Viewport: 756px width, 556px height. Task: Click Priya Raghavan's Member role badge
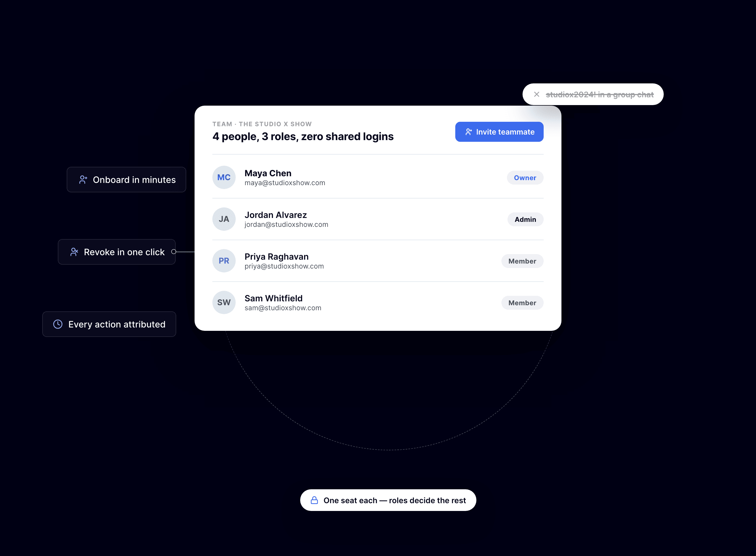tap(522, 261)
